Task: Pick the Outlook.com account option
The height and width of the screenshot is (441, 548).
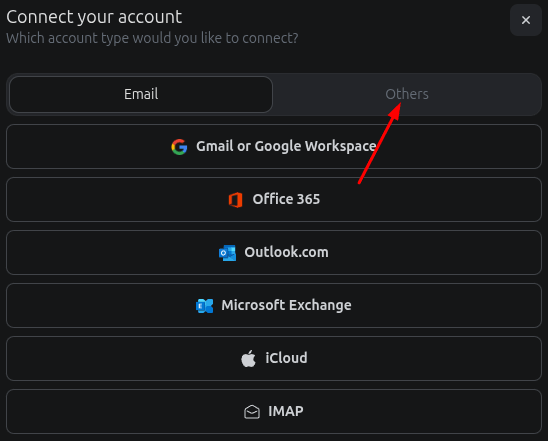Action: pyautogui.click(x=274, y=252)
